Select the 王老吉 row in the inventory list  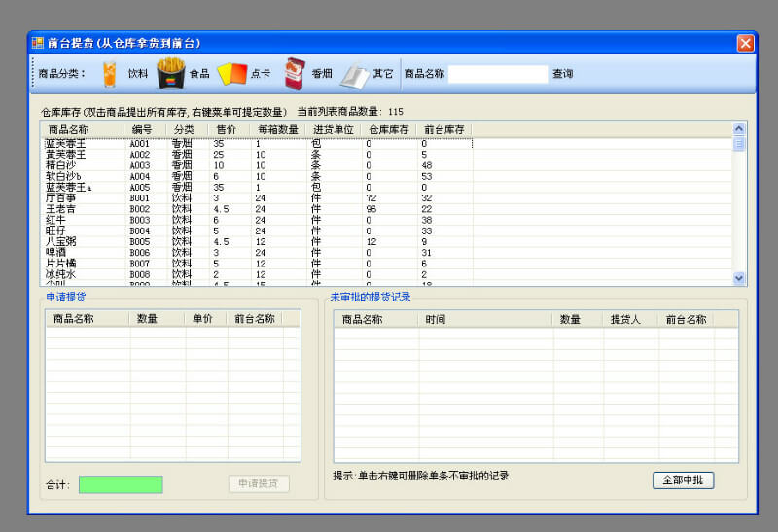(x=60, y=209)
